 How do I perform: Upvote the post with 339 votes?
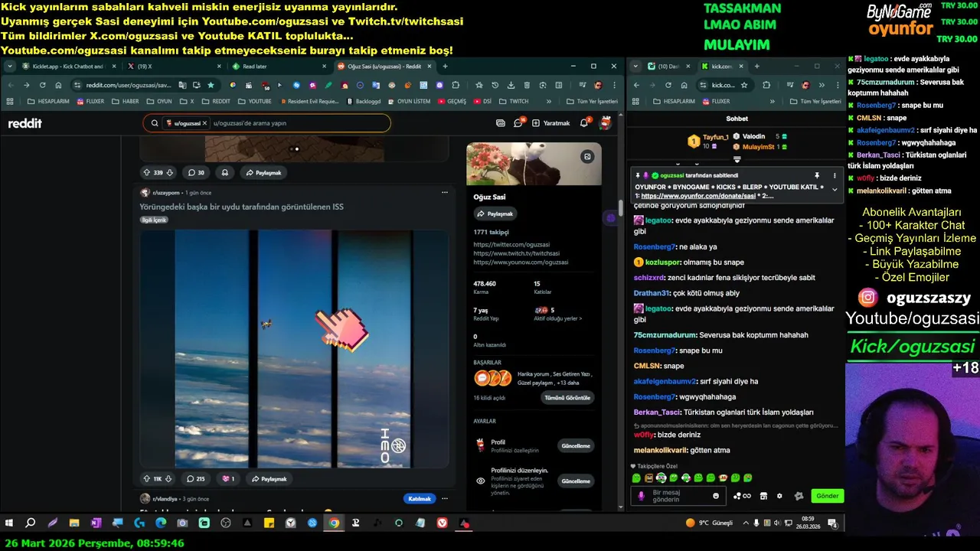tap(146, 173)
